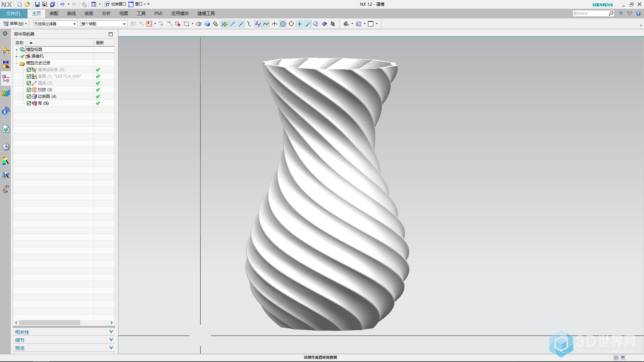The height and width of the screenshot is (362, 644).
Task: Expand the 模型视图 tree node
Action: point(16,50)
